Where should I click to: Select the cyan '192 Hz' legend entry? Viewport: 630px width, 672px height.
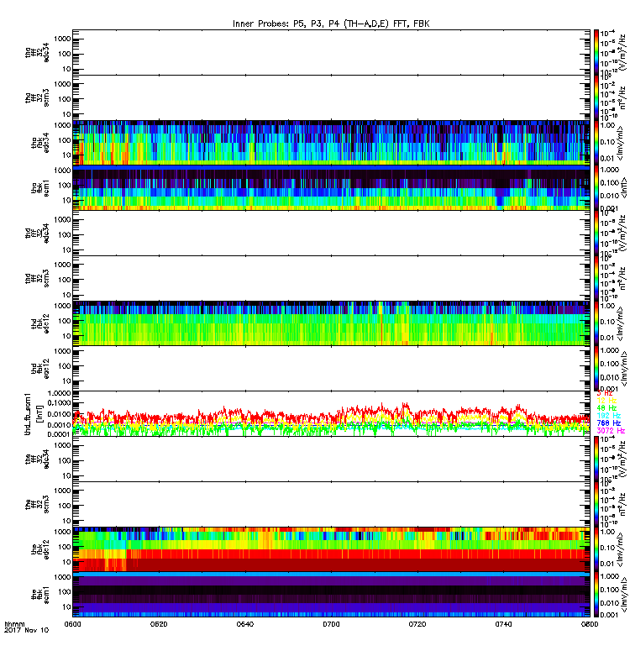click(608, 416)
